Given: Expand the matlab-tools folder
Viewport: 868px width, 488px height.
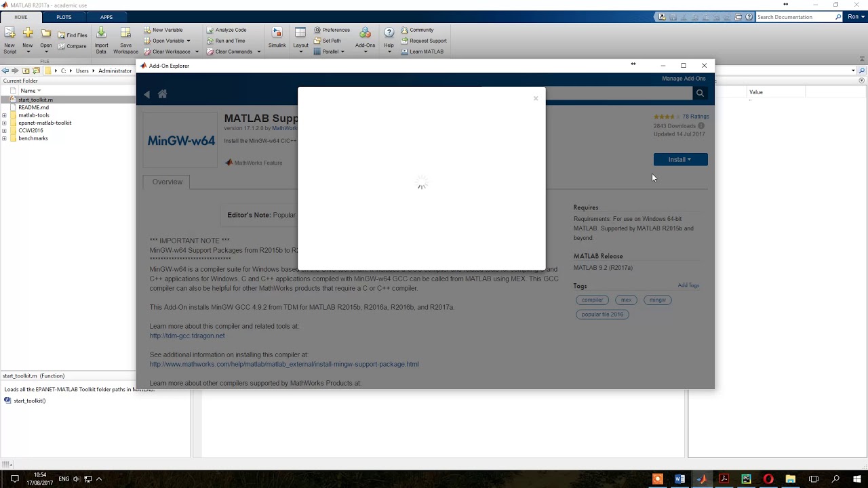Looking at the screenshot, I should point(4,115).
